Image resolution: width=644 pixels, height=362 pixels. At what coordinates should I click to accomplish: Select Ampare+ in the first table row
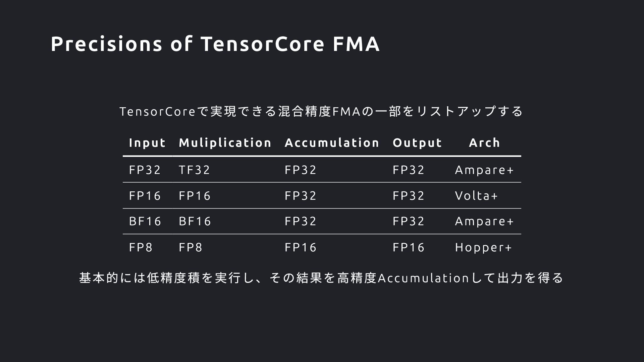pyautogui.click(x=484, y=170)
